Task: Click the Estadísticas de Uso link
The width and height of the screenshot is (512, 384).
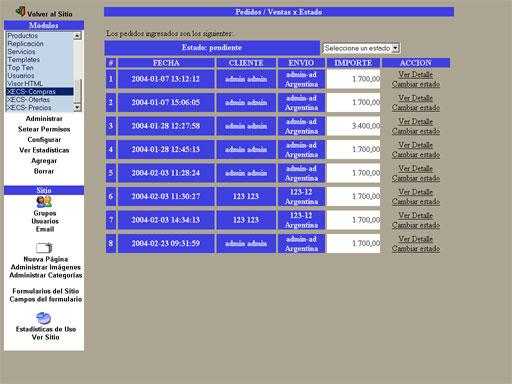Action: 46,329
